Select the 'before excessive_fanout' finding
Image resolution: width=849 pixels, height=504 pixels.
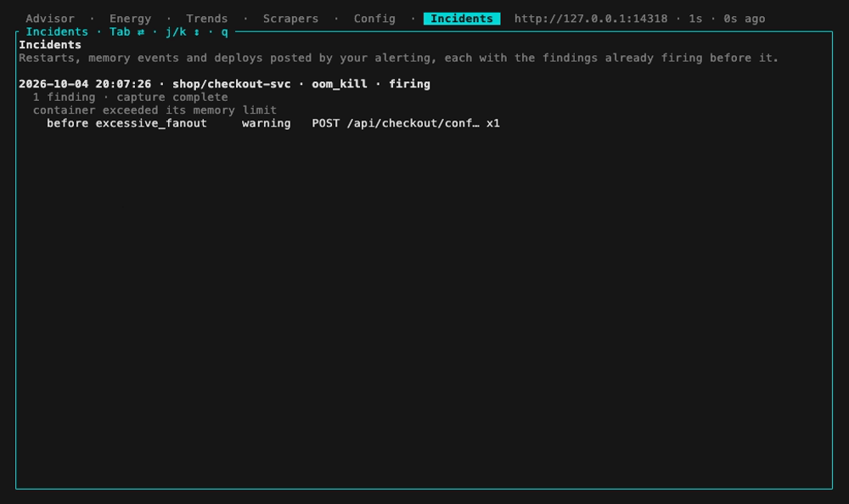tap(127, 123)
